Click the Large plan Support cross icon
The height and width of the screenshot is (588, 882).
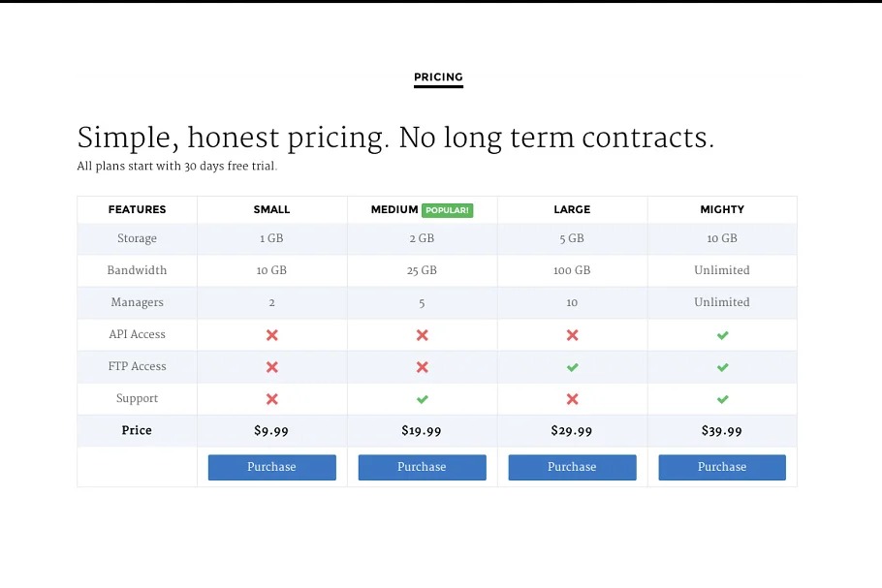tap(572, 399)
